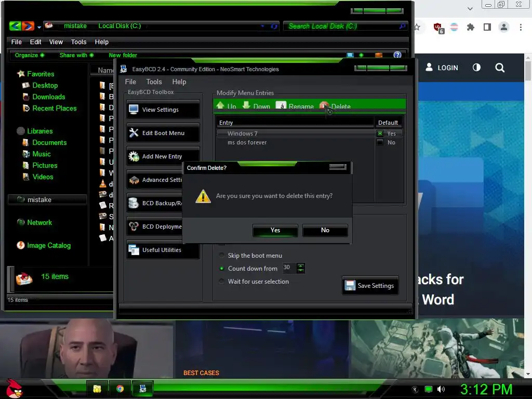This screenshot has height=399, width=532.
Task: Click the countdown seconds spinner arrows
Action: (301, 268)
